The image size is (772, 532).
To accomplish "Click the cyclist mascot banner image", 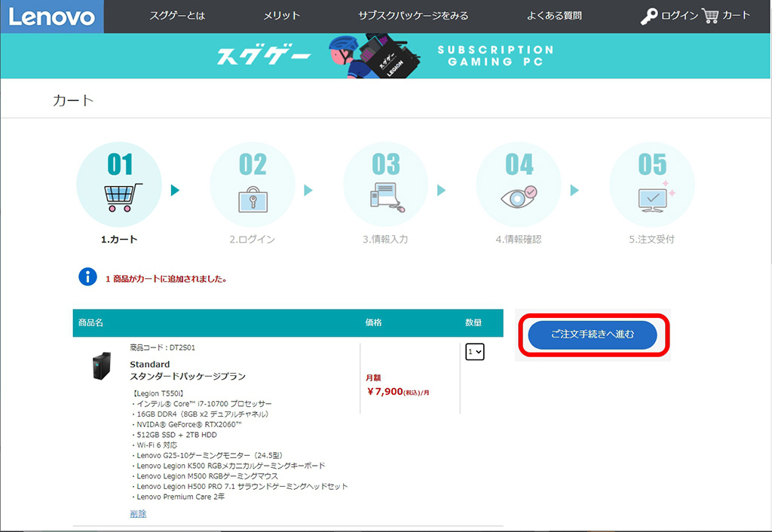I will 374,56.
